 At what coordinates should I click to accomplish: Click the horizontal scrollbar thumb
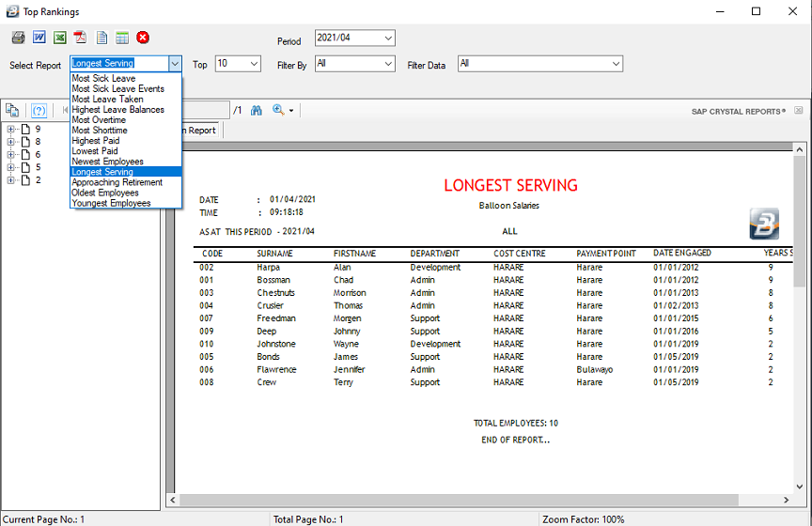point(459,500)
